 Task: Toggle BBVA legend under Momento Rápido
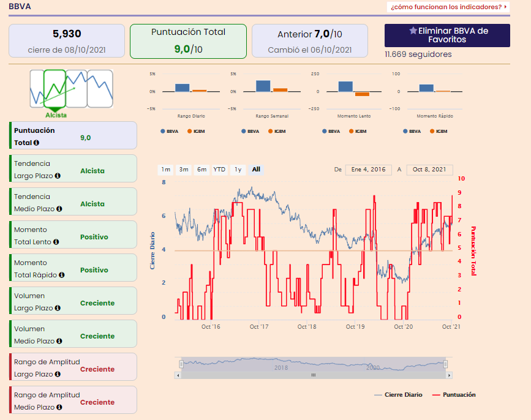[412, 131]
